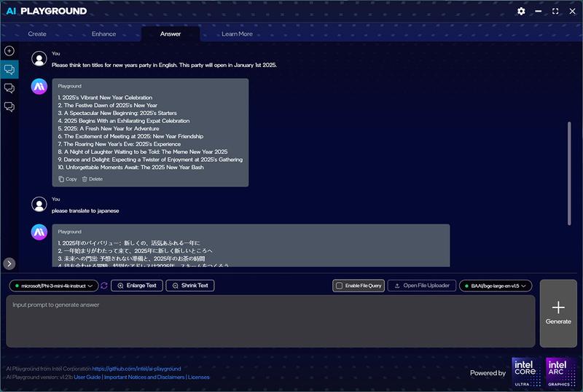Select the first conversation in the sidebar
Viewport: 583px width, 392px height.
[x=9, y=69]
